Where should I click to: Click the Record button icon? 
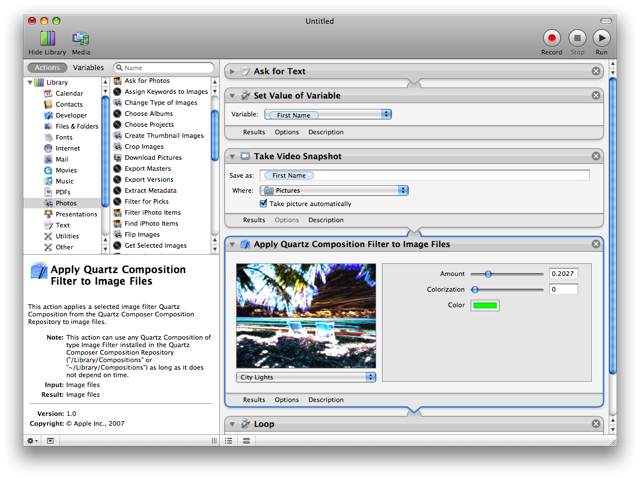click(x=551, y=38)
